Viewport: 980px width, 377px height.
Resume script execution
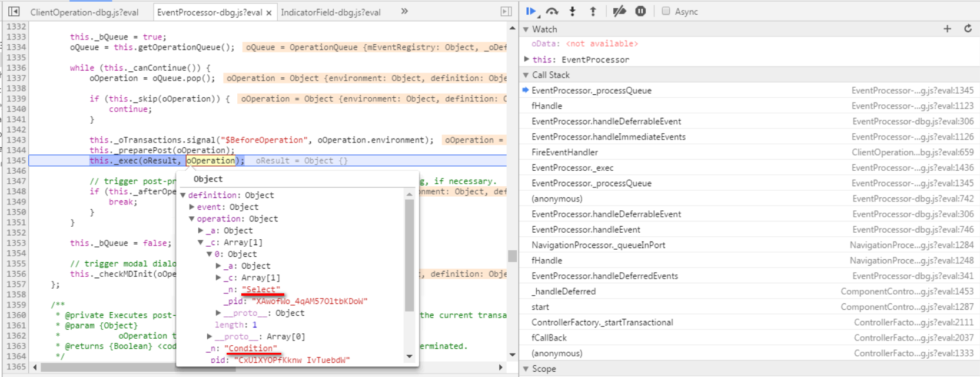pyautogui.click(x=531, y=11)
